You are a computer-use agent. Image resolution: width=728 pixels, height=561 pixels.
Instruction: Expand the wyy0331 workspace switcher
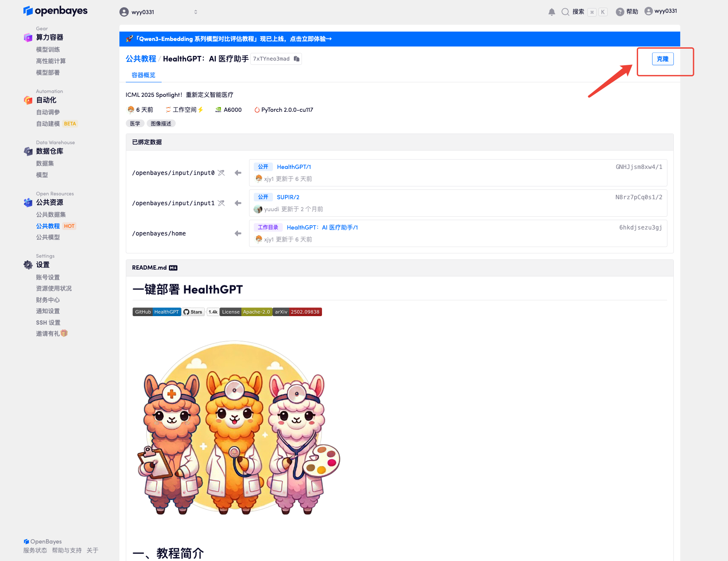tap(196, 12)
